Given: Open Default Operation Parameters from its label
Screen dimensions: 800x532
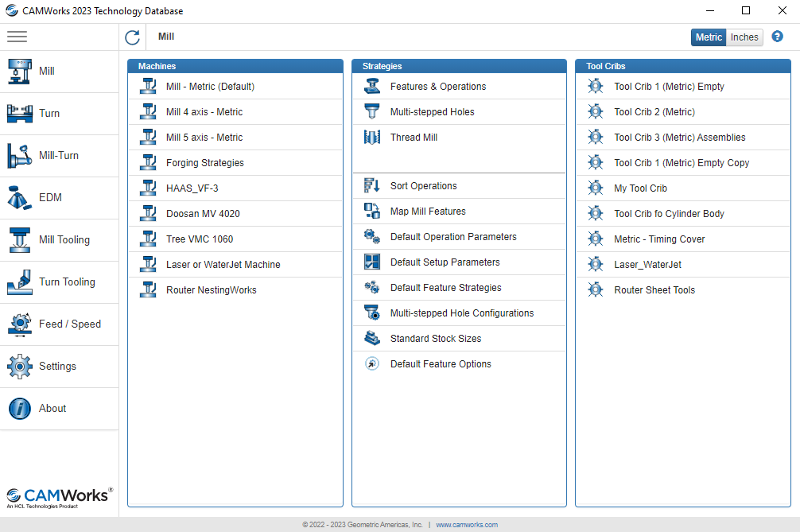Looking at the screenshot, I should (453, 237).
